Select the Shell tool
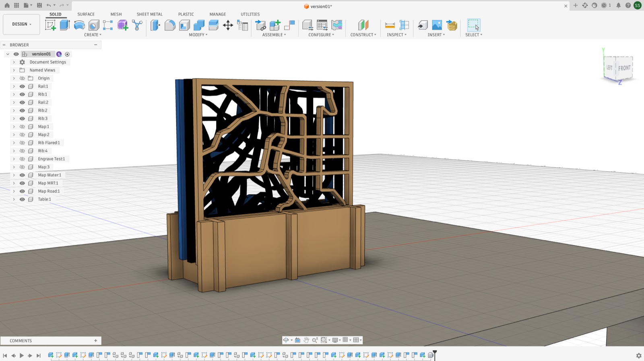The width and height of the screenshot is (644, 361). (x=184, y=25)
